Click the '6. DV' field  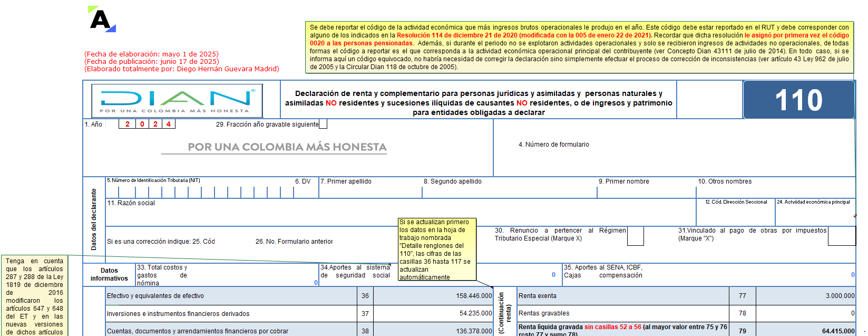306,188
